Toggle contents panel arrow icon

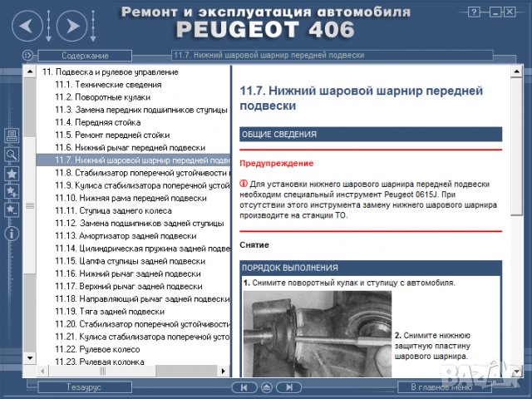(27, 55)
